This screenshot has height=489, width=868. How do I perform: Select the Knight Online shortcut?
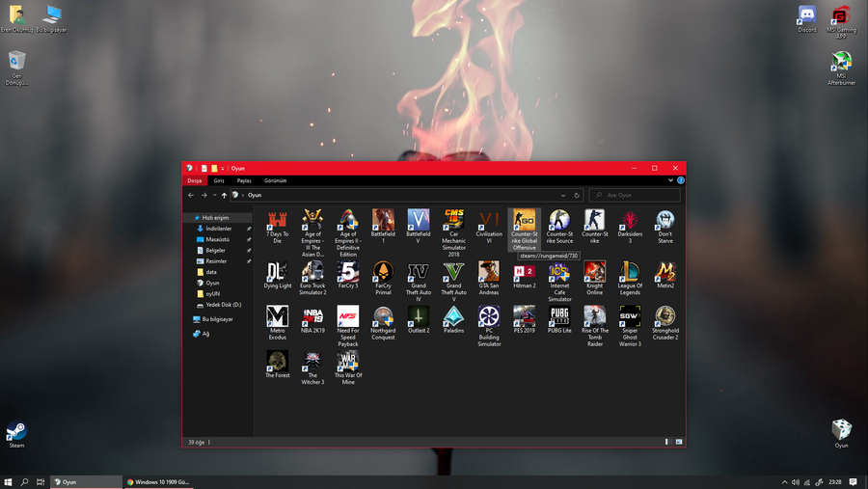pos(594,278)
